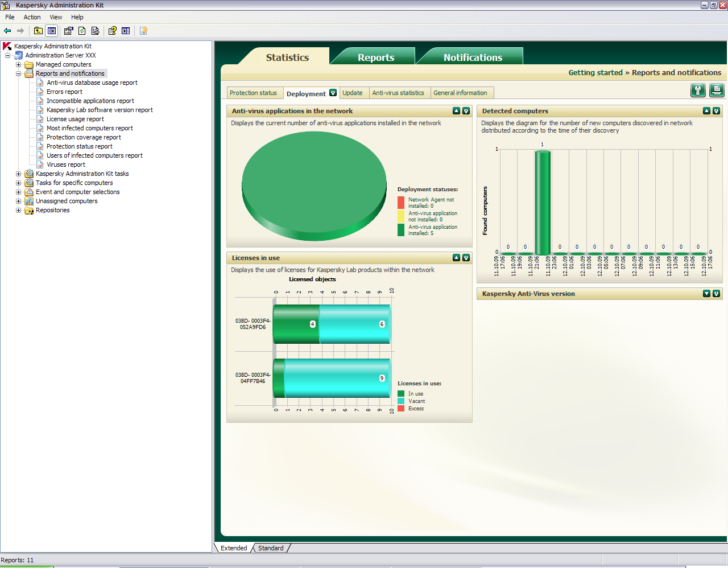Open the View menu
Image resolution: width=728 pixels, height=568 pixels.
56,17
